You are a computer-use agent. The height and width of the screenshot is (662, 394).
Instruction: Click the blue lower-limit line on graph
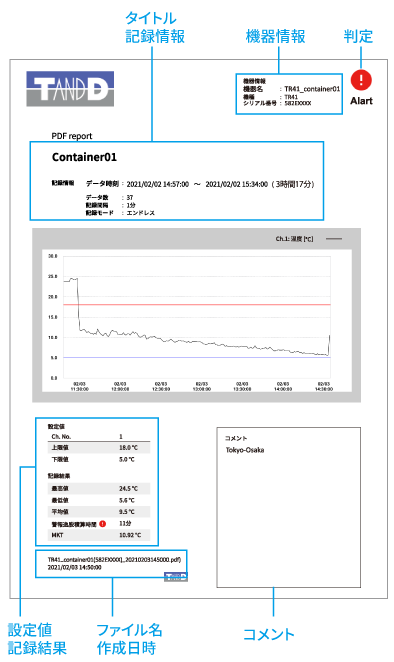pyautogui.click(x=197, y=358)
